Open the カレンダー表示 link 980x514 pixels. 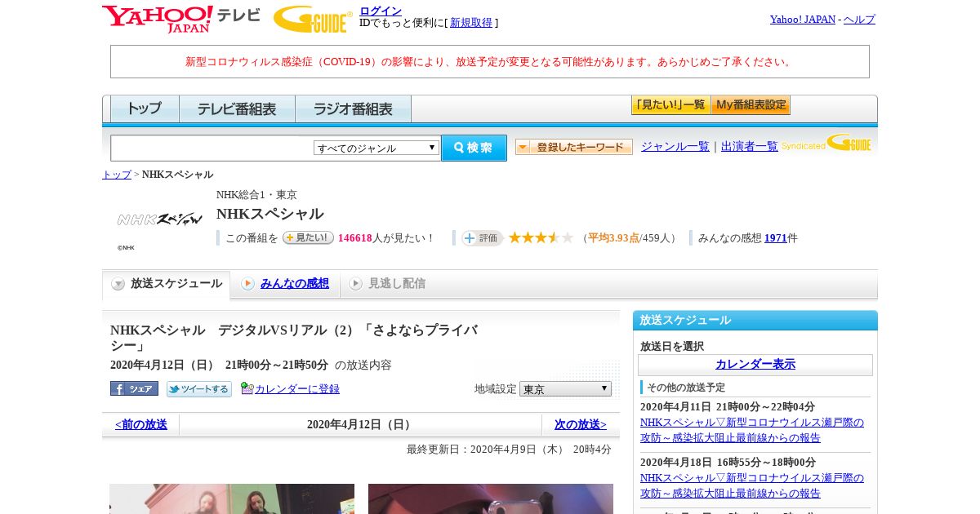(755, 365)
